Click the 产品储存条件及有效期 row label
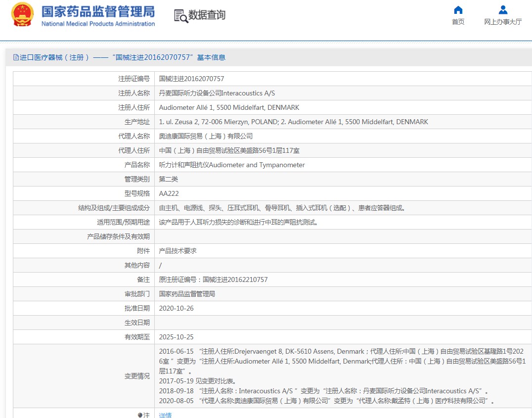Viewport: 532px width, 418px height. [x=118, y=236]
